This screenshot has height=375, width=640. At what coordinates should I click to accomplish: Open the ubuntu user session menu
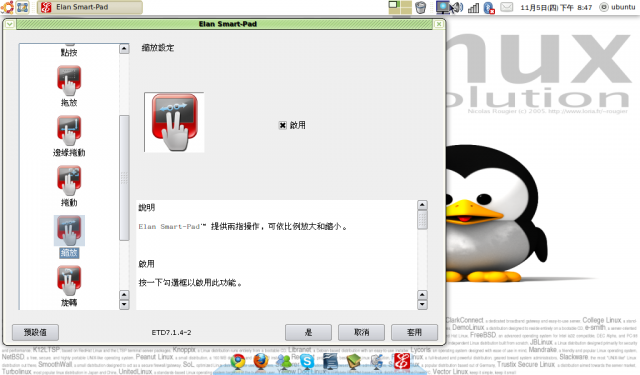tap(618, 7)
